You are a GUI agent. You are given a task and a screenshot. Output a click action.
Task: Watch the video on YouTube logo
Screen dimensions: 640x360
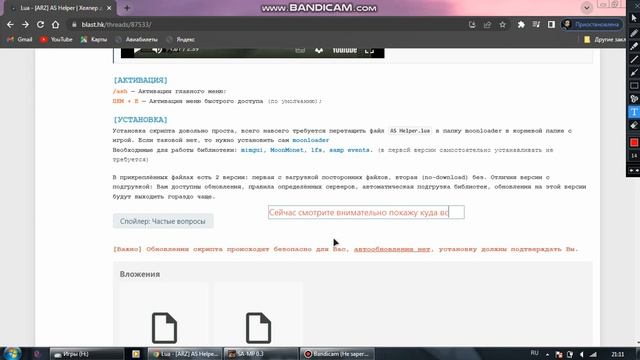point(344,50)
